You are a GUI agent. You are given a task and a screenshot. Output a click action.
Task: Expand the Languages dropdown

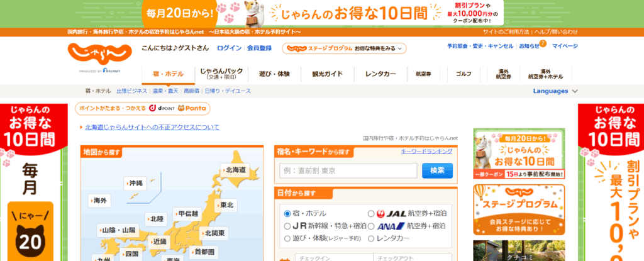click(x=555, y=91)
